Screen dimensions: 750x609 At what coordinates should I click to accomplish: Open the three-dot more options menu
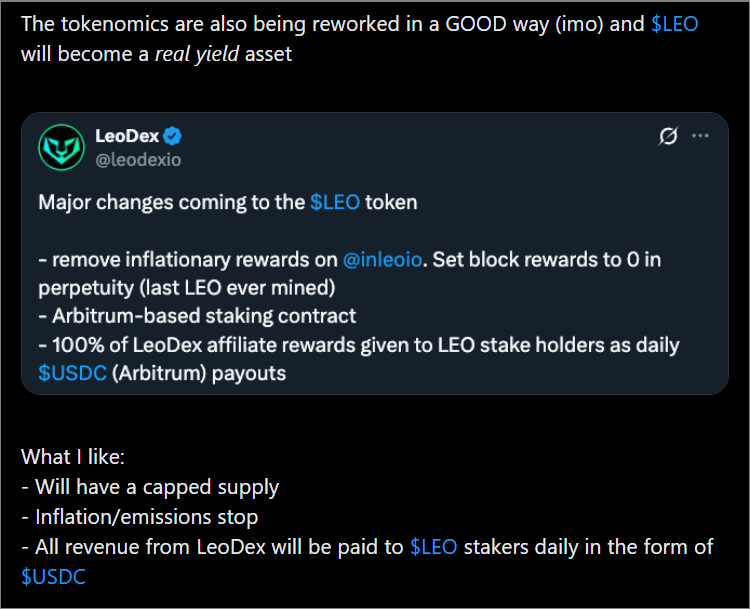(700, 136)
